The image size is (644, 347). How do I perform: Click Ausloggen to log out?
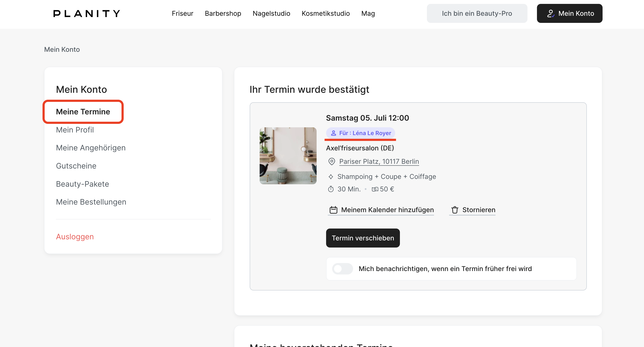coord(75,237)
